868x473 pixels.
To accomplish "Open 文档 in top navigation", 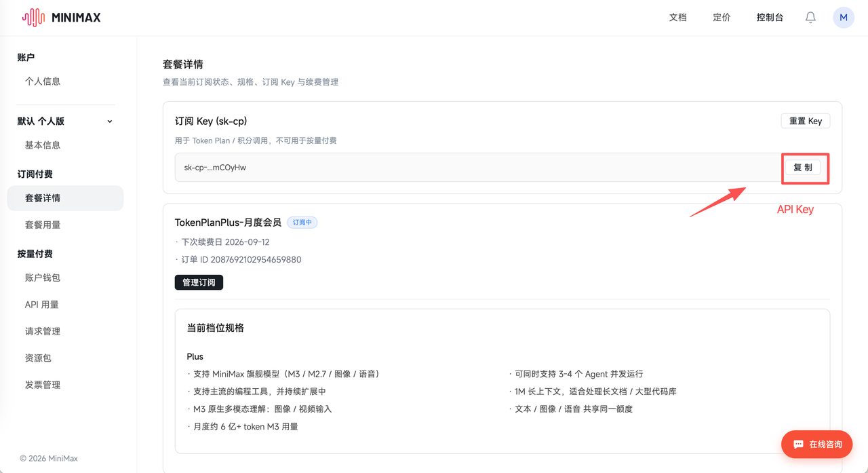I will click(678, 18).
